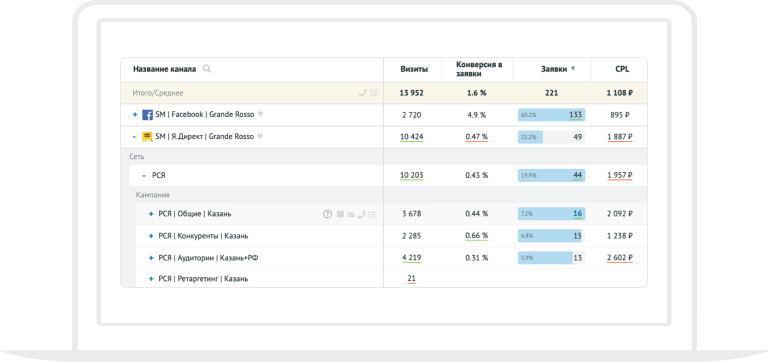Collapse the РСЯ network row
This screenshot has height=362, width=769.
click(x=144, y=175)
